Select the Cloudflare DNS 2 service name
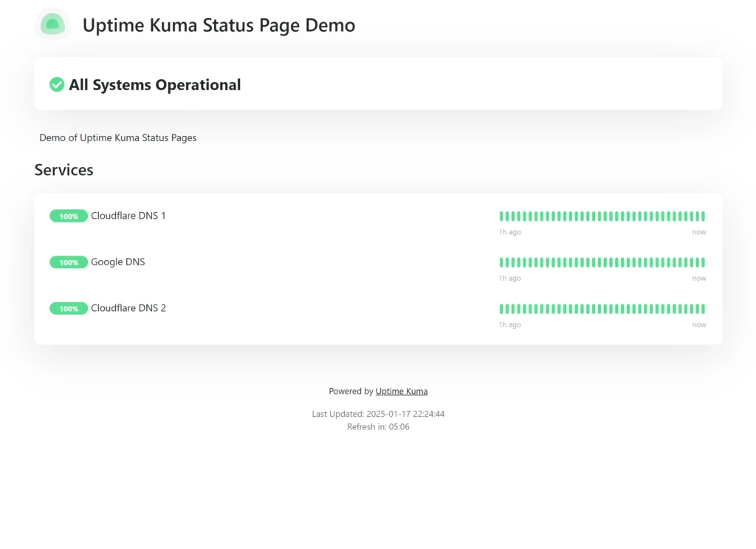The height and width of the screenshot is (549, 756). (128, 308)
